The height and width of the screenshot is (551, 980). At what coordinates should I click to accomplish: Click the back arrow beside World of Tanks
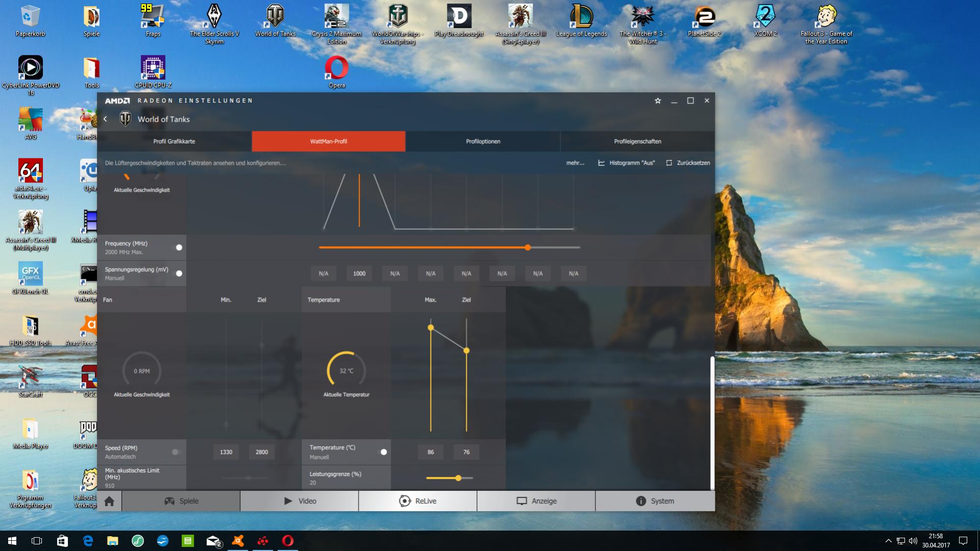tap(105, 119)
